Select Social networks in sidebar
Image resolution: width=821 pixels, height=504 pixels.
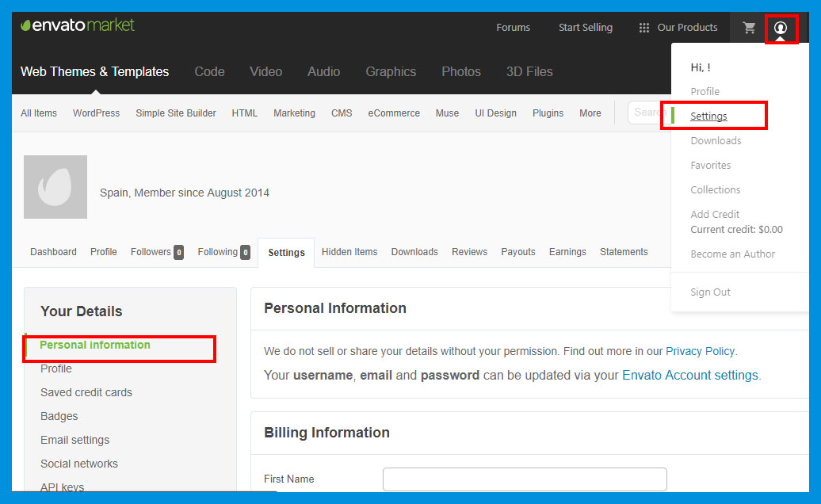[79, 464]
